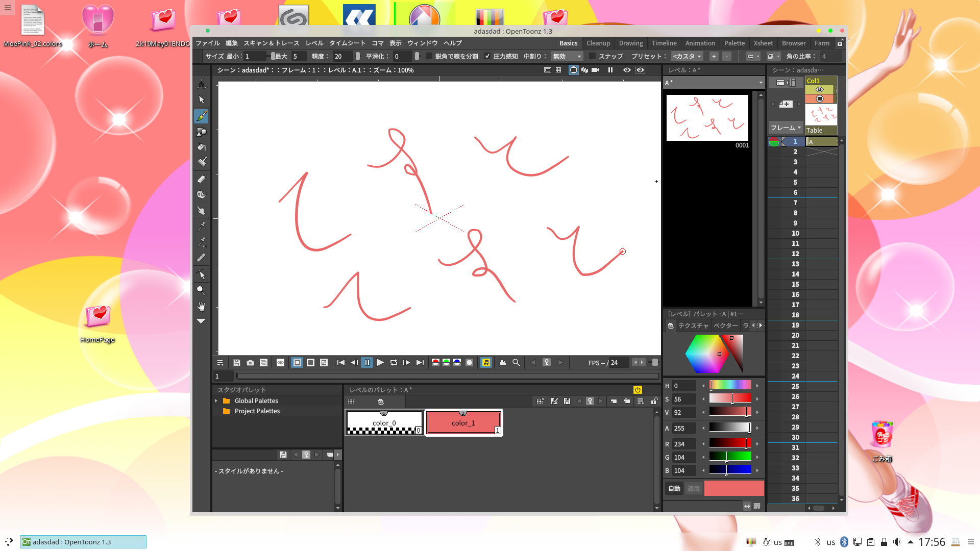The width and height of the screenshot is (980, 551).
Task: Open the Level menu
Action: [x=314, y=43]
